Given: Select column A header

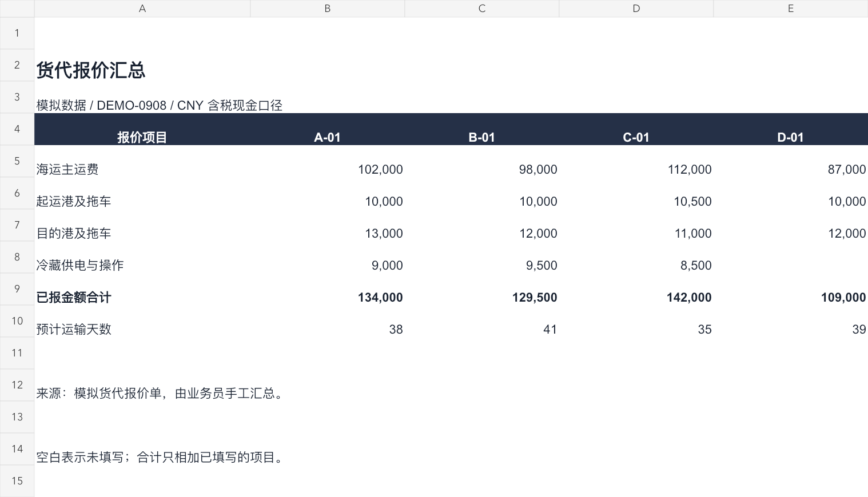Looking at the screenshot, I should [142, 9].
